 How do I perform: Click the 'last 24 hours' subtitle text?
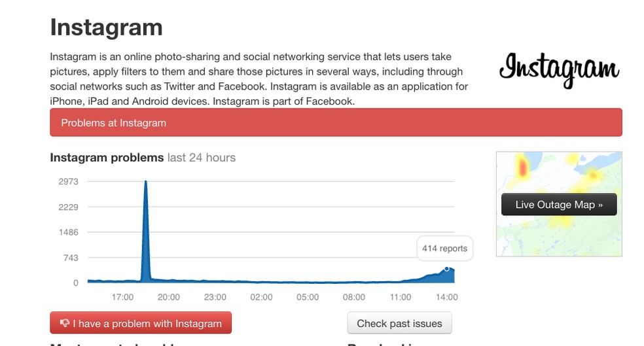coord(202,158)
